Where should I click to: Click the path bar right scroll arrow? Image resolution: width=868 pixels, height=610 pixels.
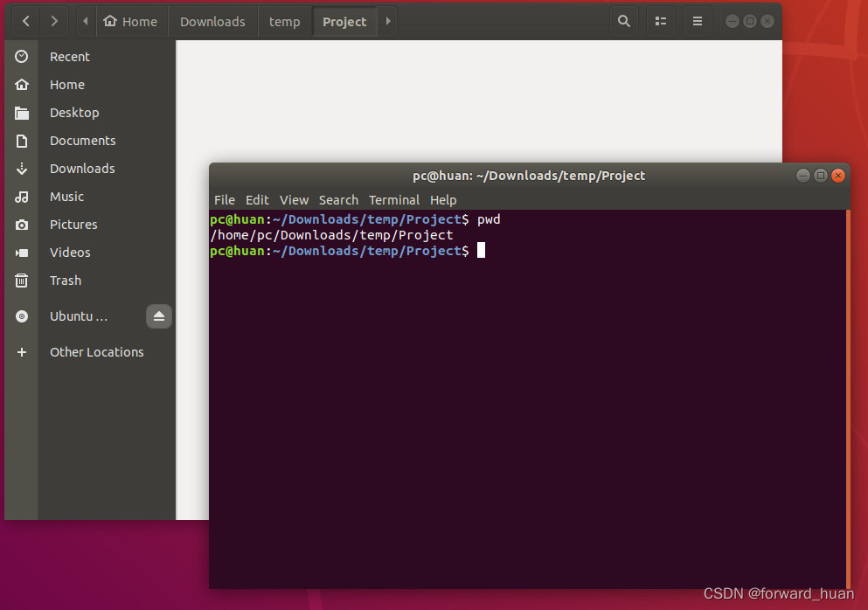387,21
